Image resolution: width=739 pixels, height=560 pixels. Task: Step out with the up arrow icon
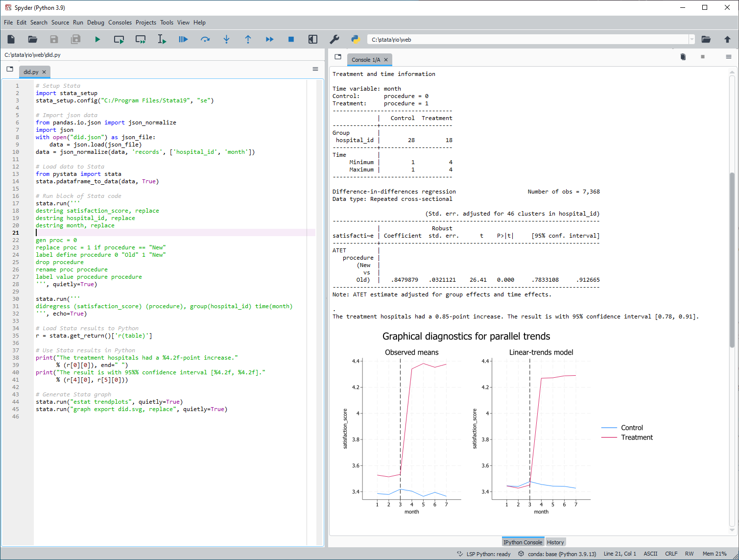(248, 40)
